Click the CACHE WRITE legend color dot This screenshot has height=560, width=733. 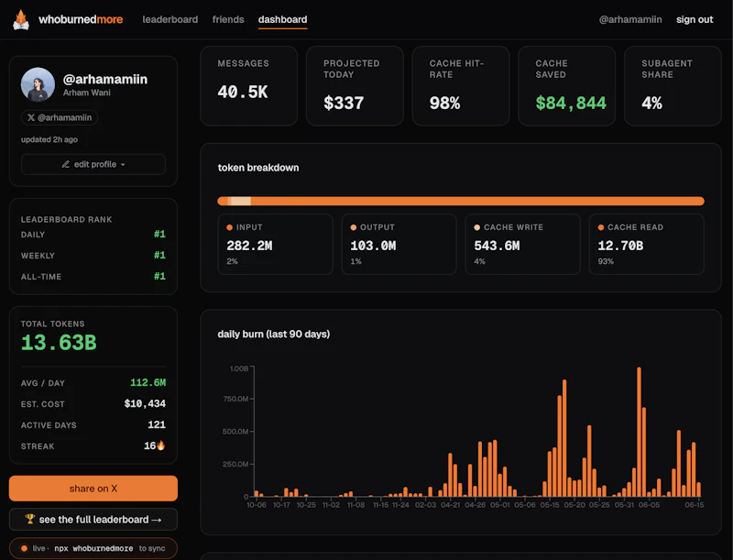pos(476,227)
